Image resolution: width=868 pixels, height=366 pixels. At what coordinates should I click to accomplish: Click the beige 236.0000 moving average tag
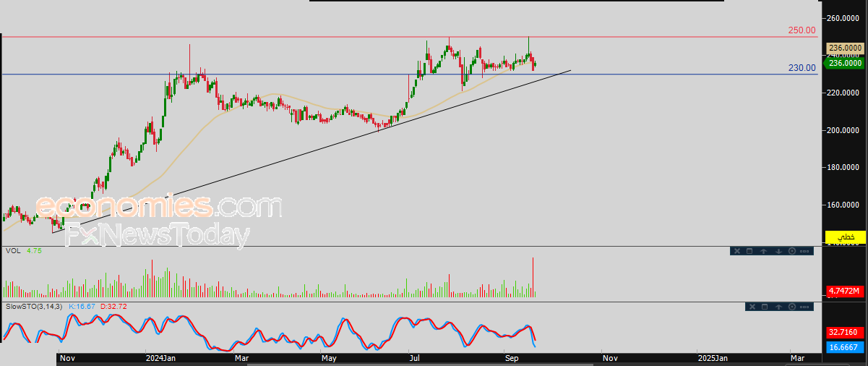845,48
